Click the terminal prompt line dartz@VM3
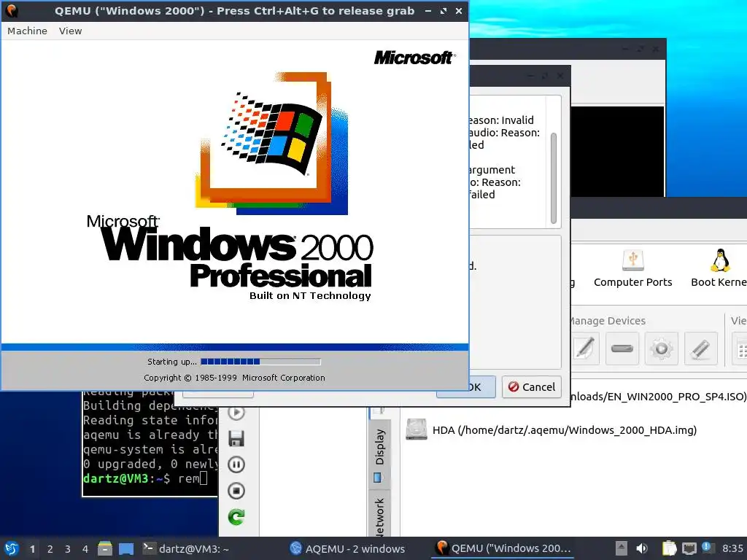The width and height of the screenshot is (747, 560). (145, 478)
